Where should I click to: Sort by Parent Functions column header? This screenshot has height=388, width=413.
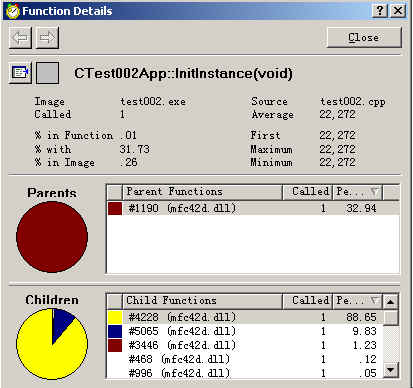coord(202,192)
